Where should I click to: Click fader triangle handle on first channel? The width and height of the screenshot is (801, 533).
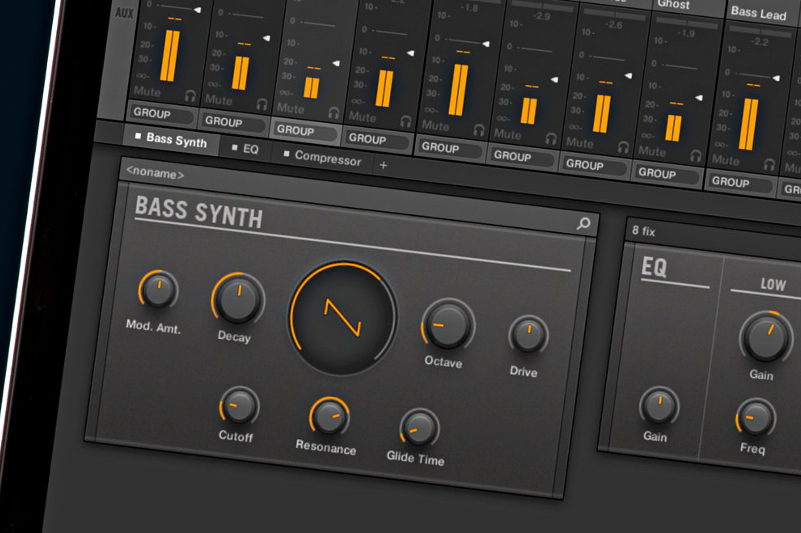(x=197, y=10)
